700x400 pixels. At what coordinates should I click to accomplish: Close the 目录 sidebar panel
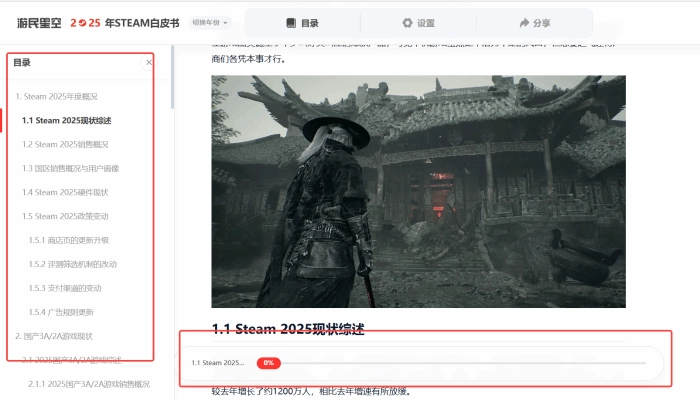tap(149, 62)
